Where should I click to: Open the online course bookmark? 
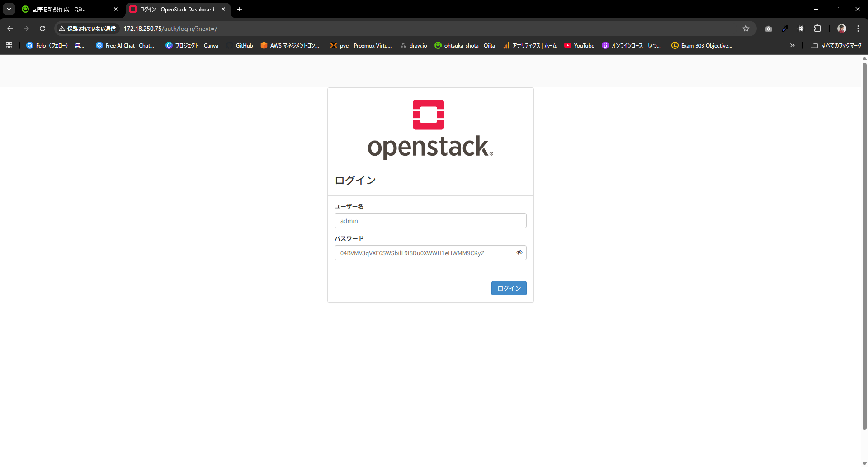point(632,45)
